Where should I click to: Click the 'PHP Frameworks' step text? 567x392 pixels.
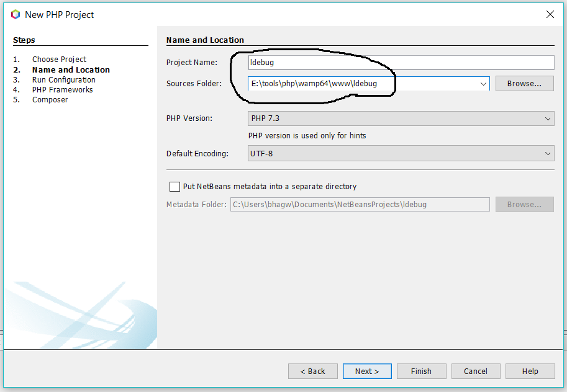coord(62,89)
